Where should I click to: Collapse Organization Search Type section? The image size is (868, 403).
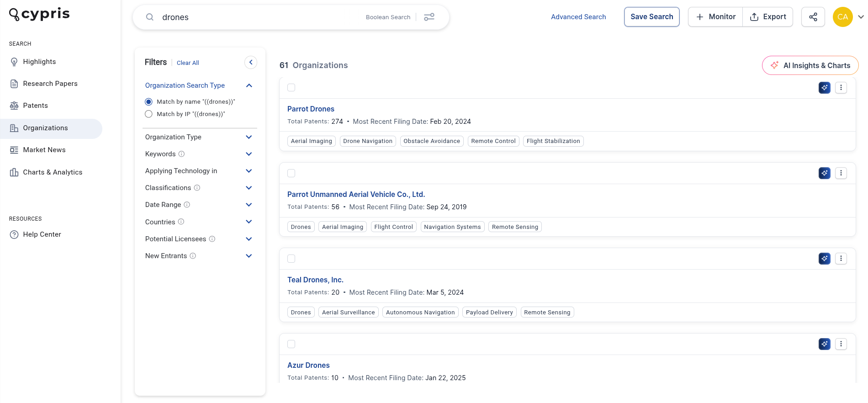249,85
